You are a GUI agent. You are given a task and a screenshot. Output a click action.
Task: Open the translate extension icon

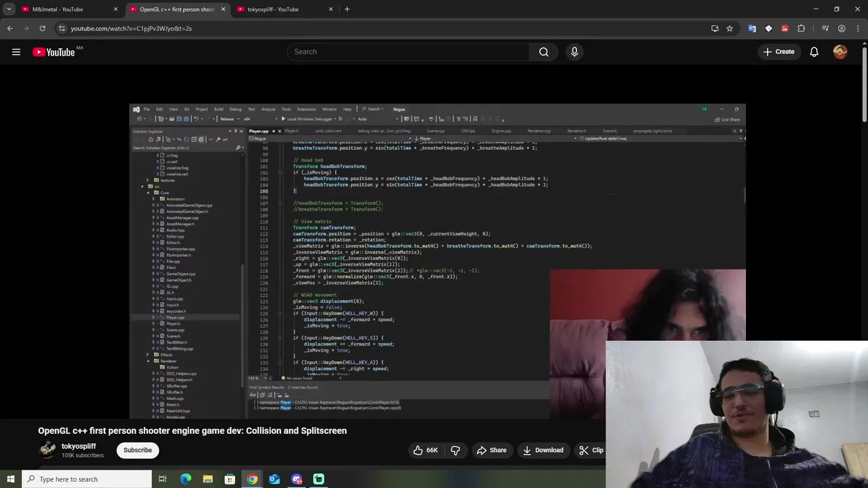point(752,28)
